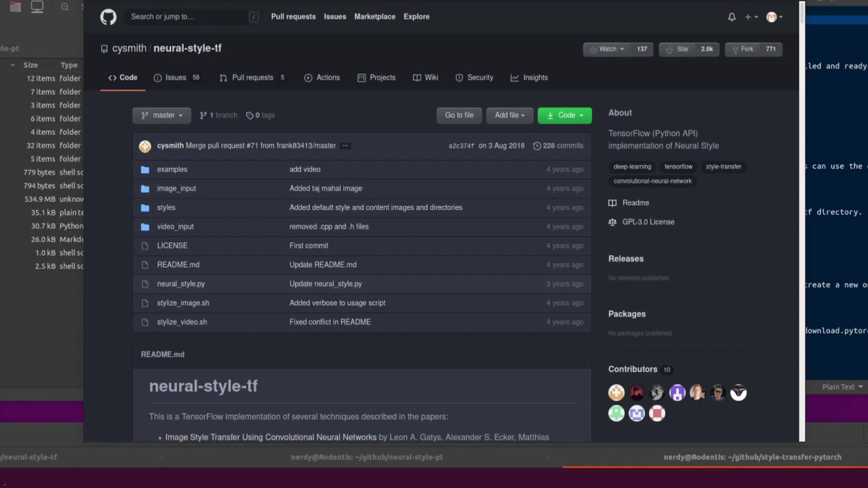Viewport: 868px width, 488px height.
Task: Switch to the Actions tab
Action: (322, 78)
